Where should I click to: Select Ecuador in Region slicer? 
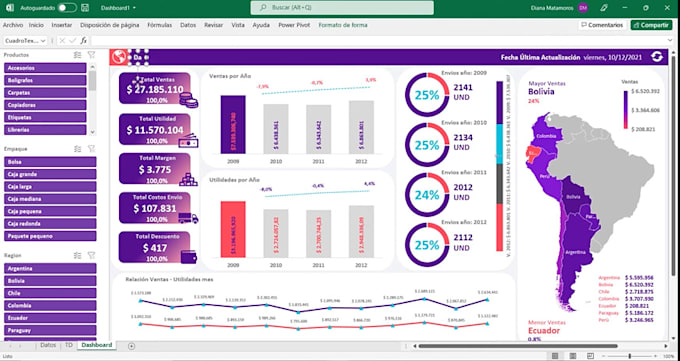pyautogui.click(x=50, y=318)
